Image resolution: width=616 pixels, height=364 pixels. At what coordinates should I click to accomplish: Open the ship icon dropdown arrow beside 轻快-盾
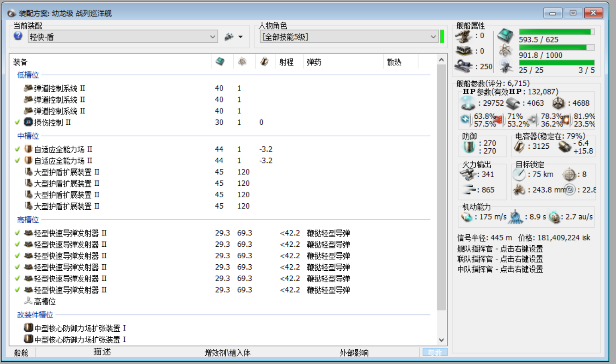coord(240,37)
